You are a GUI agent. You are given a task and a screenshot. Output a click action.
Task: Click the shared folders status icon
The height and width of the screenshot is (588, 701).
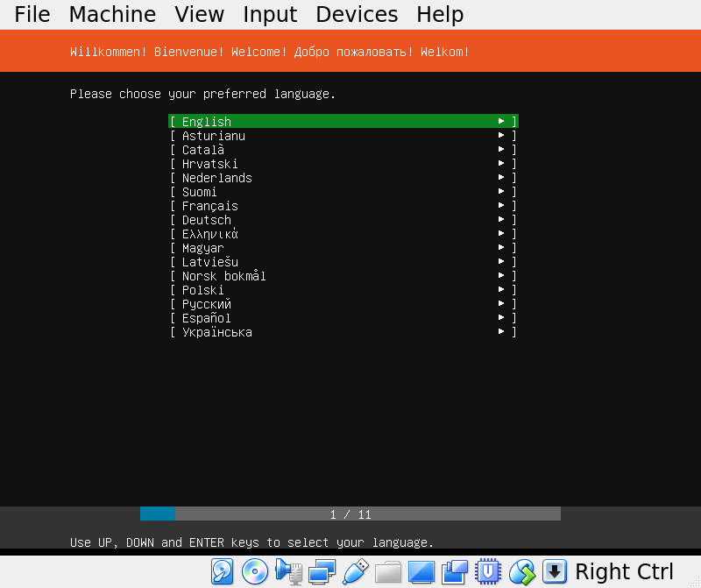click(388, 571)
